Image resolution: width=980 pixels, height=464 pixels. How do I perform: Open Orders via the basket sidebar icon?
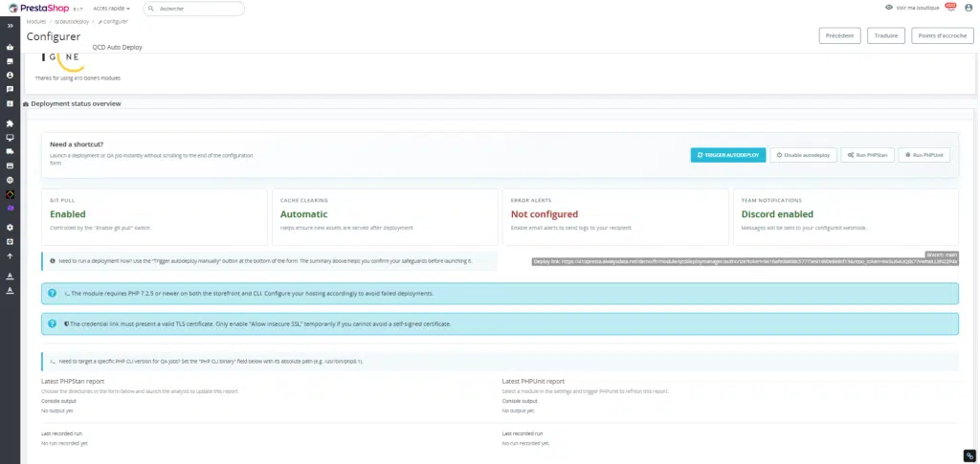(10, 48)
